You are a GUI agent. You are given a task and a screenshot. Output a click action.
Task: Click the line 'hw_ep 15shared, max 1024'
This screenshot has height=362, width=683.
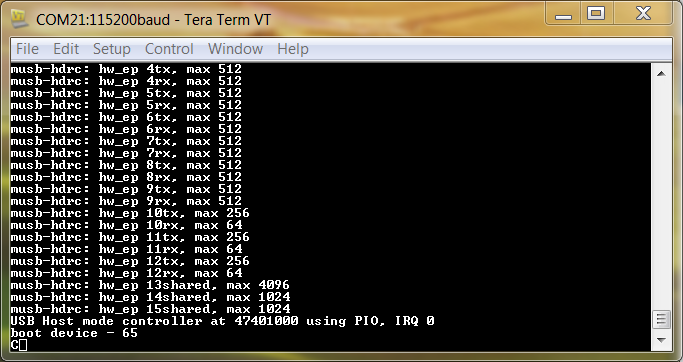pyautogui.click(x=150, y=308)
